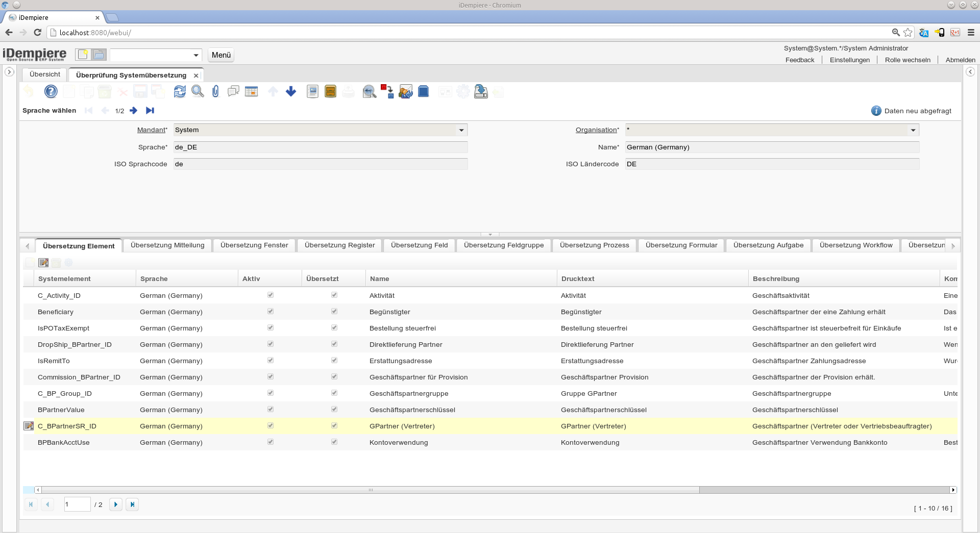Toggle Aktiv checkbox for BPBankAcctUse row
980x533 pixels.
(271, 442)
